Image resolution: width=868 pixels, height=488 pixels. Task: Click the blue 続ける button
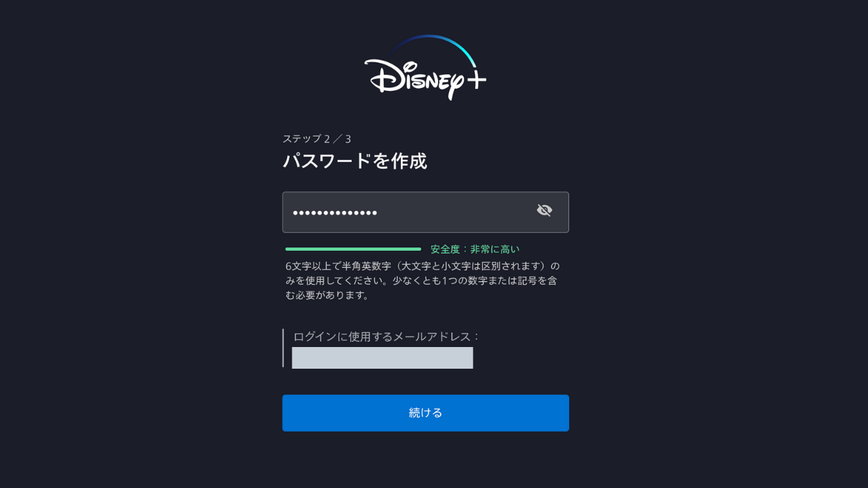pyautogui.click(x=425, y=413)
